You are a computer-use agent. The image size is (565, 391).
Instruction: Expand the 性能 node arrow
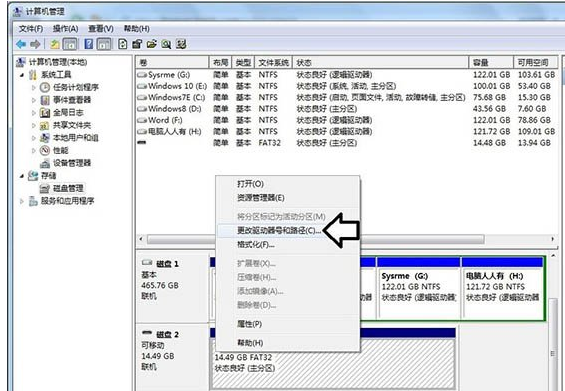34,151
